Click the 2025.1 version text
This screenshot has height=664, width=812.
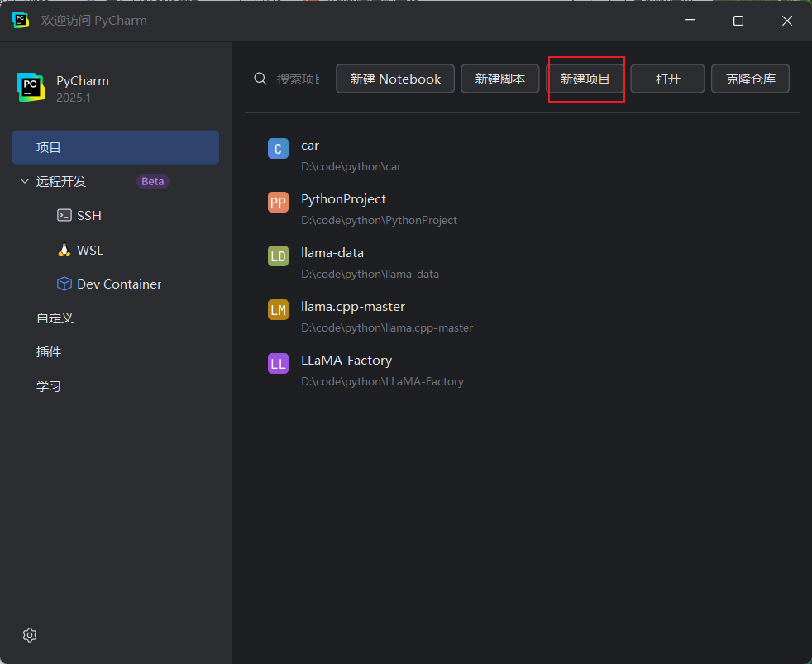74,98
